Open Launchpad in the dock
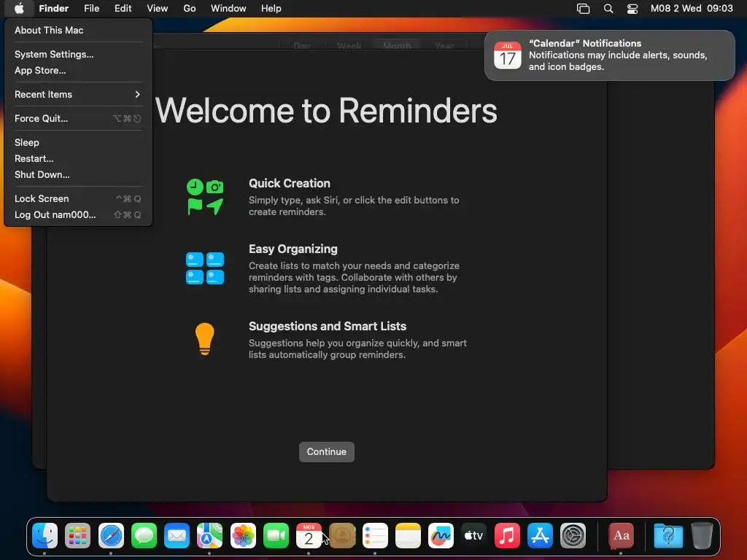 77,536
